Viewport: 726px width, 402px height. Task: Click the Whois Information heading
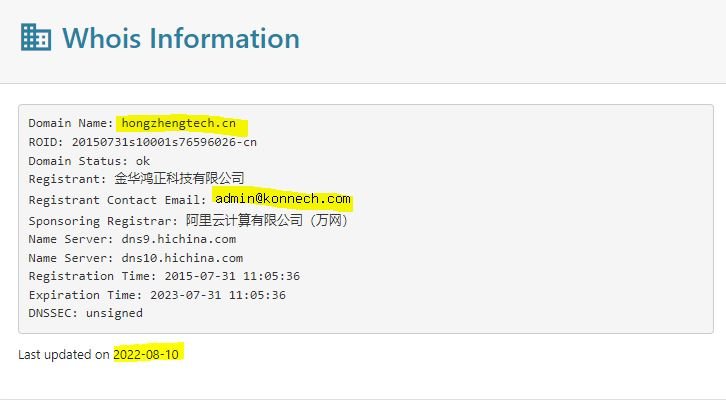click(181, 38)
